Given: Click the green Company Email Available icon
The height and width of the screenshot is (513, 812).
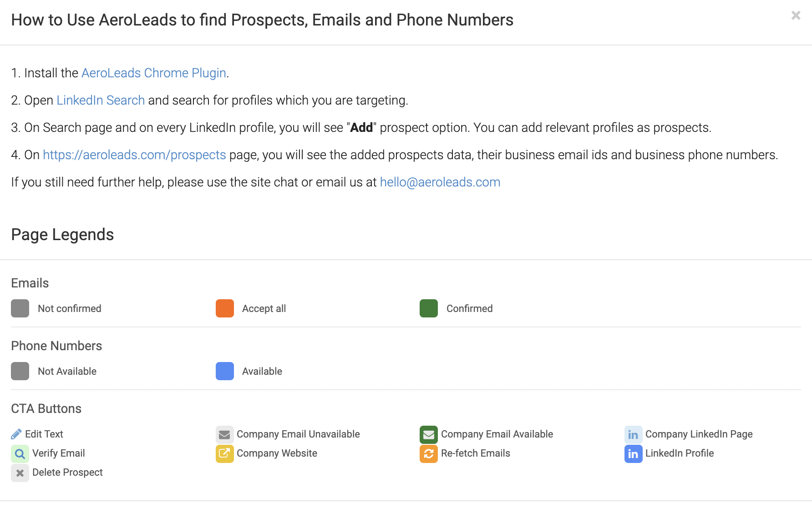Looking at the screenshot, I should [x=429, y=435].
